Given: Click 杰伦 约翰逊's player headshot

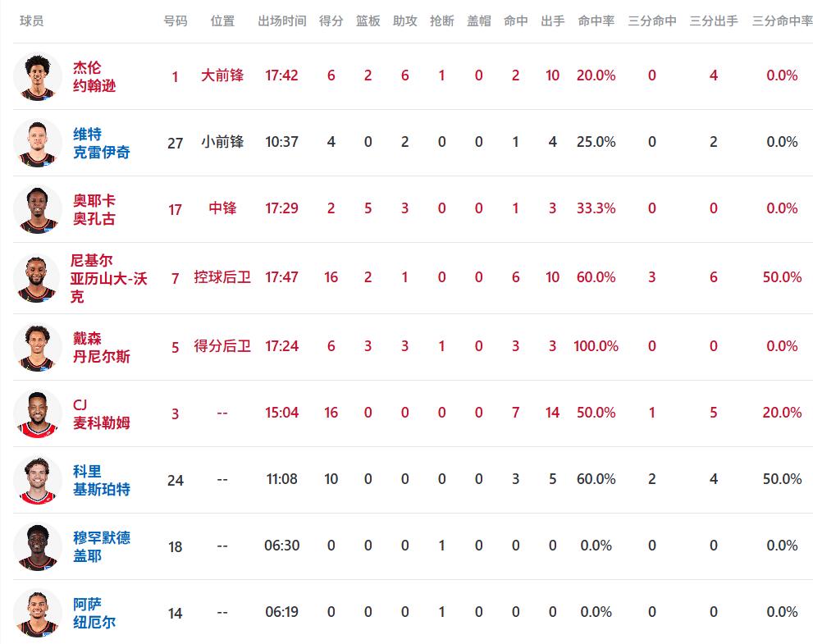Looking at the screenshot, I should tap(38, 76).
